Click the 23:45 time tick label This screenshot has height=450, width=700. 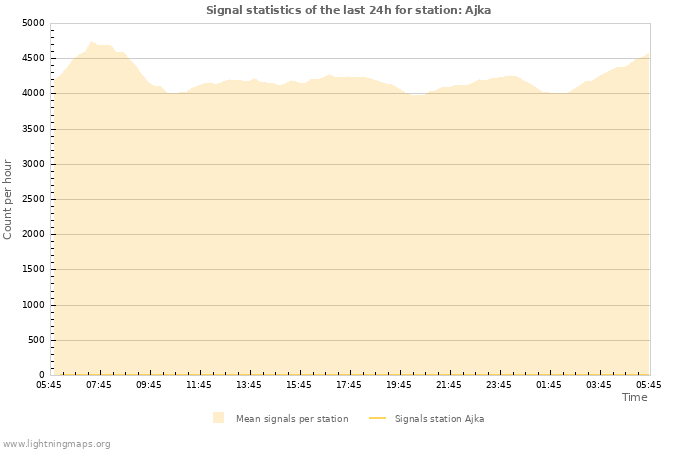pyautogui.click(x=499, y=384)
